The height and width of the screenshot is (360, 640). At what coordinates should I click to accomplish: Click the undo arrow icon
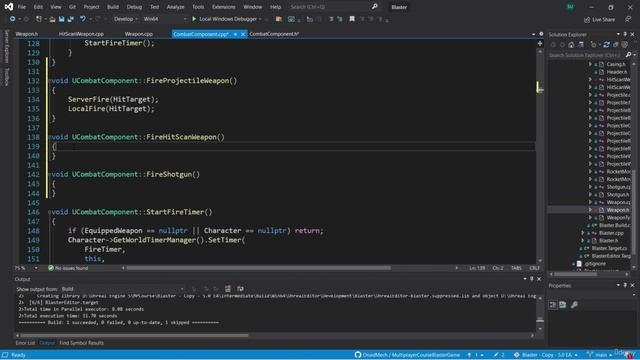point(83,19)
